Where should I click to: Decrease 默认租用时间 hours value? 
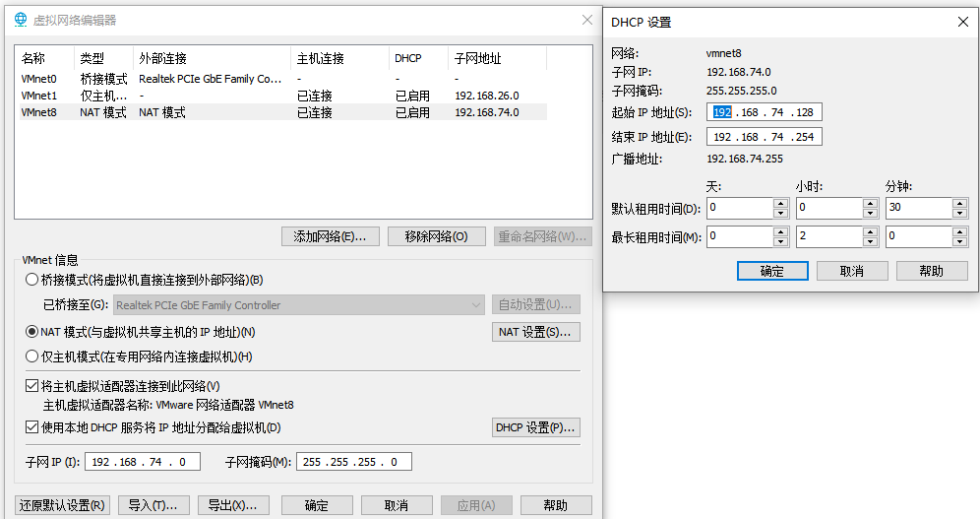click(x=870, y=214)
